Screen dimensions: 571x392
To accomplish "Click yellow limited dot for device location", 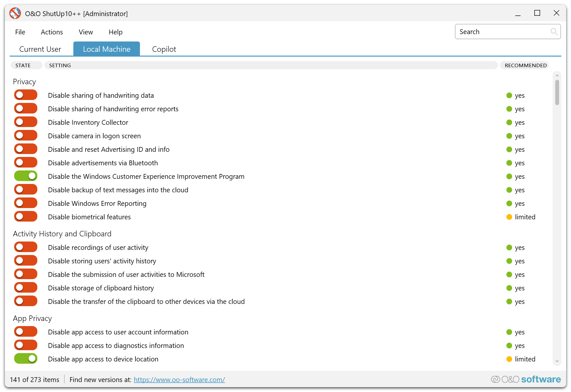I will click(x=509, y=359).
